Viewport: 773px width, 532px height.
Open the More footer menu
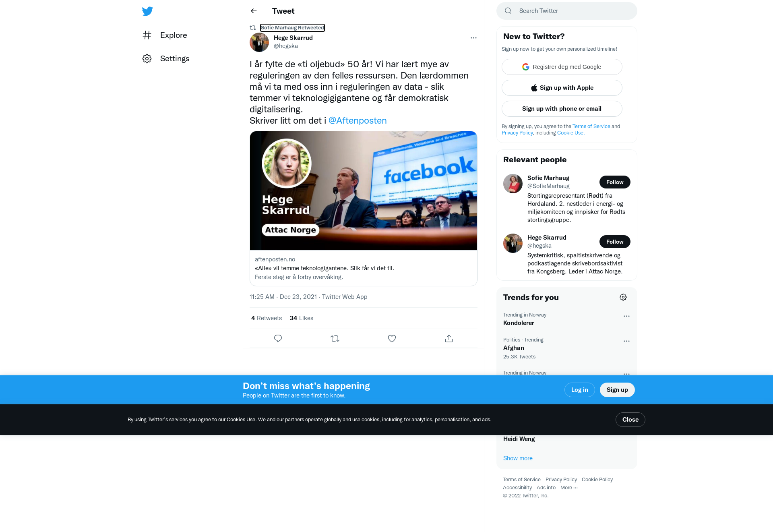(x=569, y=488)
